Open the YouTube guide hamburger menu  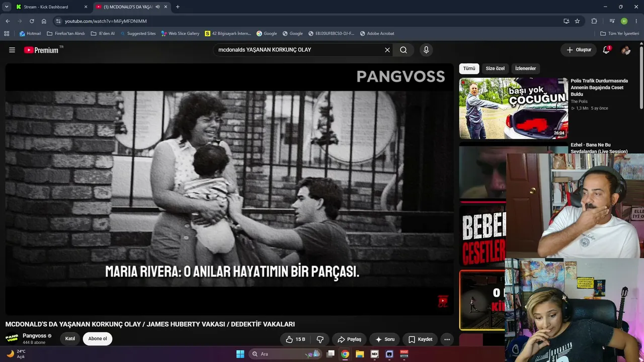tap(12, 50)
